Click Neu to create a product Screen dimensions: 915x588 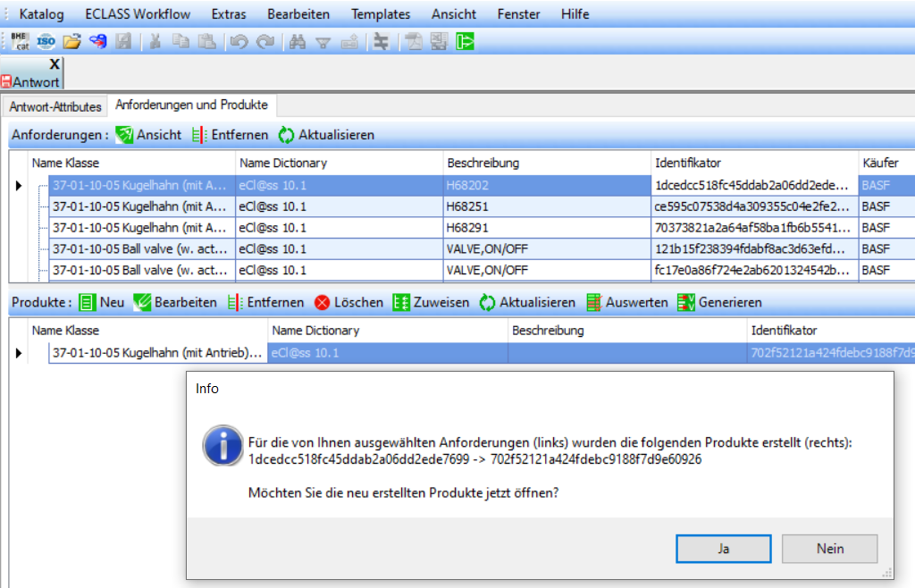click(101, 302)
